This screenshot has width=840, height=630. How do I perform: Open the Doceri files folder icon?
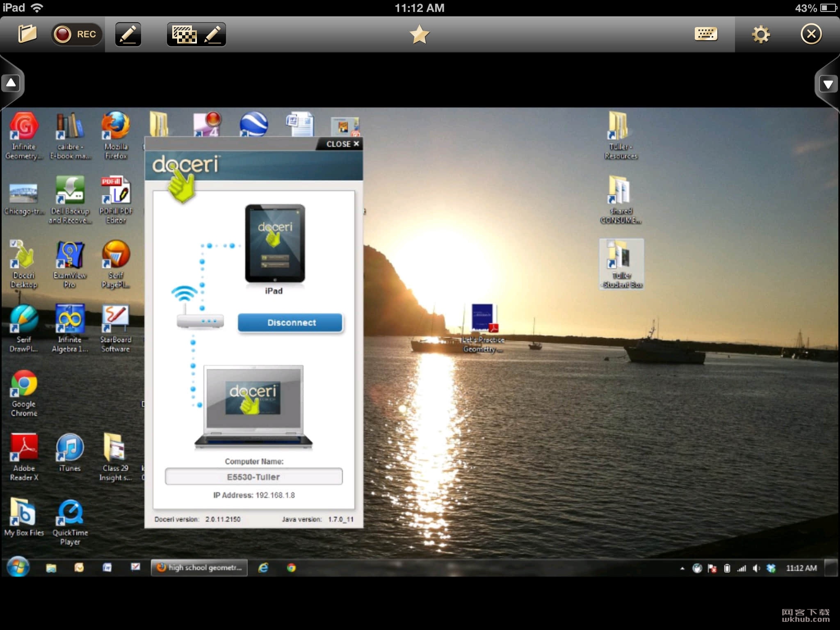pos(27,34)
